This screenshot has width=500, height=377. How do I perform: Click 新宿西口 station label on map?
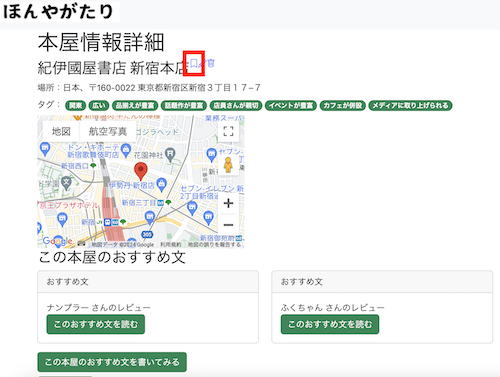coord(75,166)
